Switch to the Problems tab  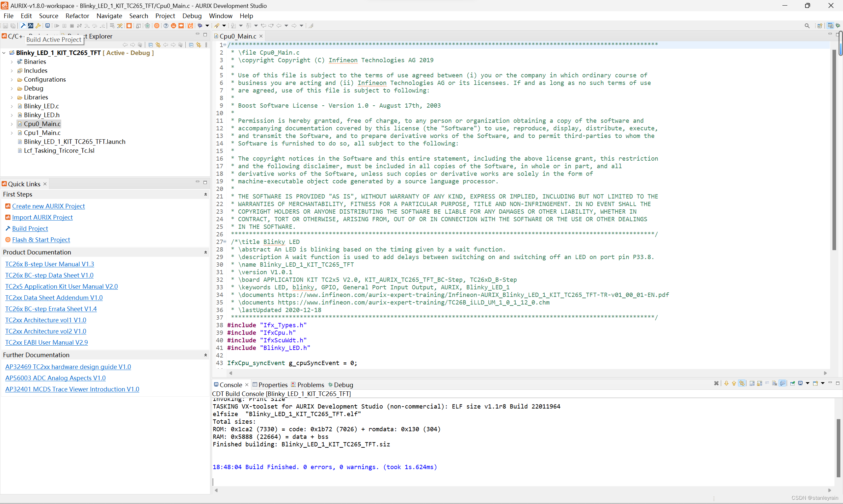point(310,385)
